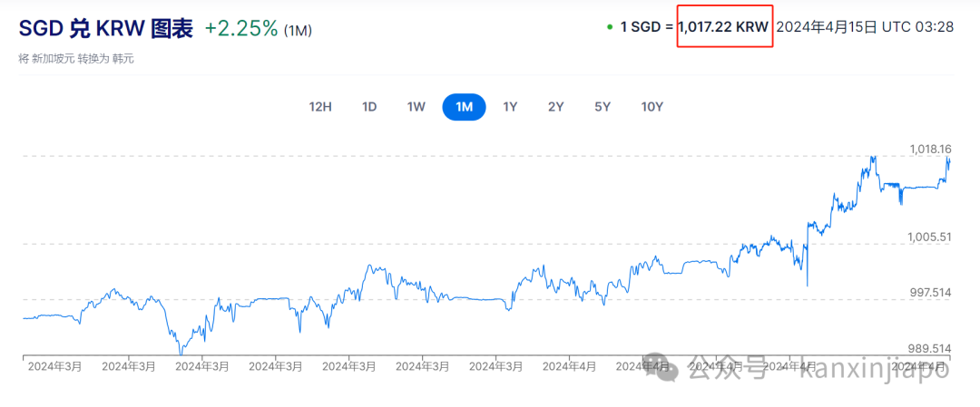Click the '将 新加坡元 转换为 韩元' subtitle
The image size is (980, 407).
76,59
